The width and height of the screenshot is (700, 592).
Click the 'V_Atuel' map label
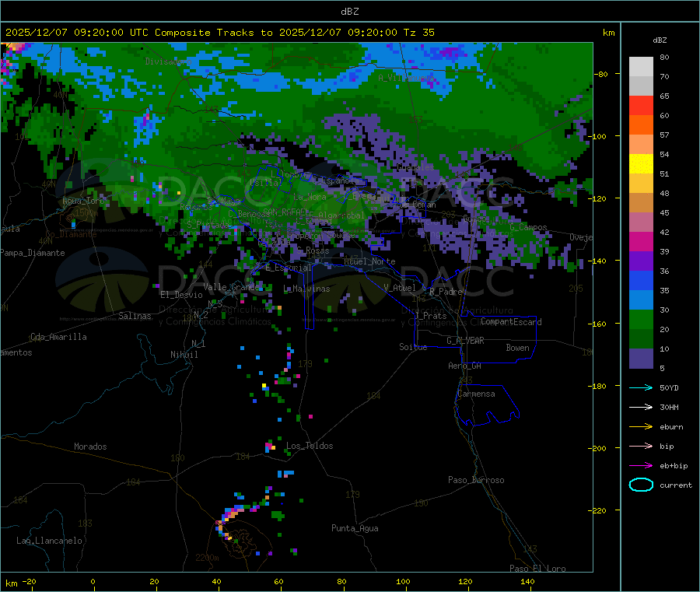click(x=400, y=288)
